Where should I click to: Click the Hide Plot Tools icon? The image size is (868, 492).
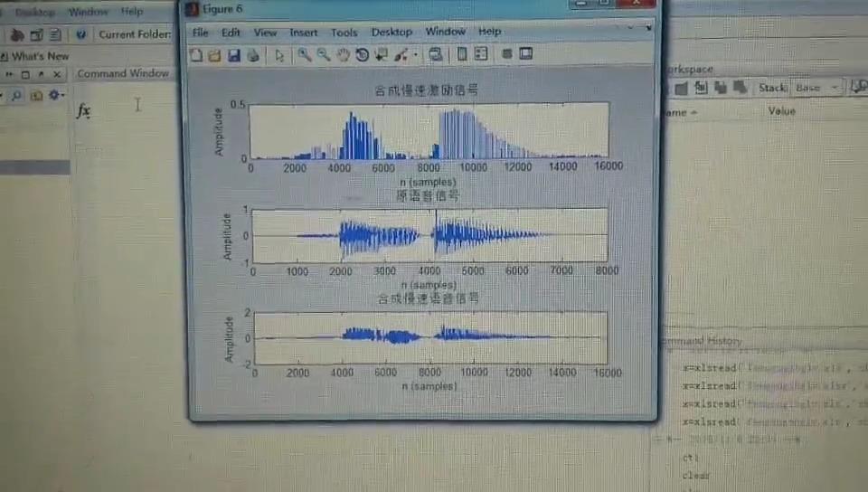pyautogui.click(x=506, y=53)
